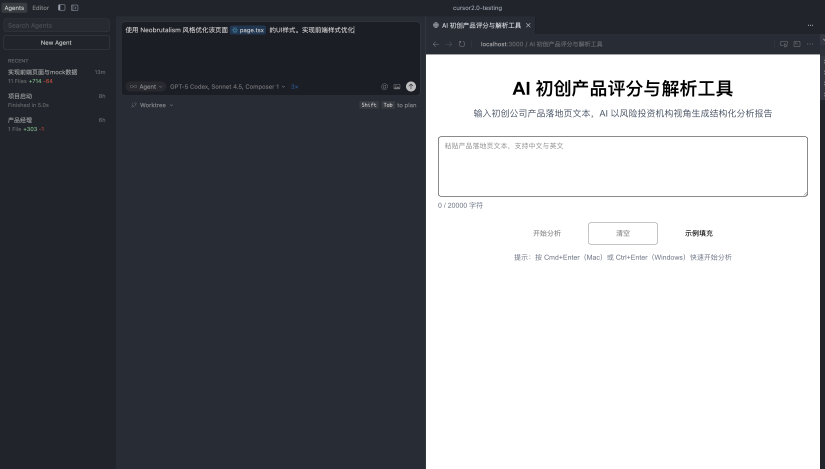Reload the browser preview page
This screenshot has width=825, height=469.
click(462, 44)
